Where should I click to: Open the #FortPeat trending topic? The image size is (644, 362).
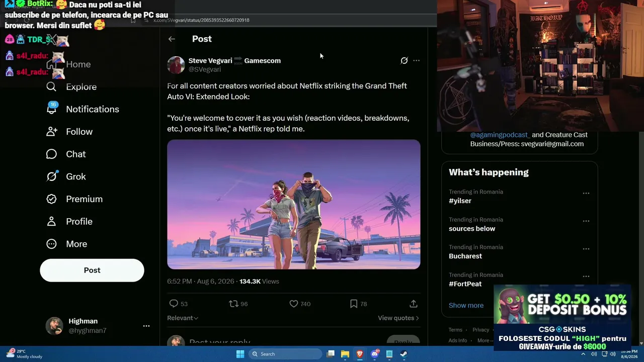coord(465,284)
